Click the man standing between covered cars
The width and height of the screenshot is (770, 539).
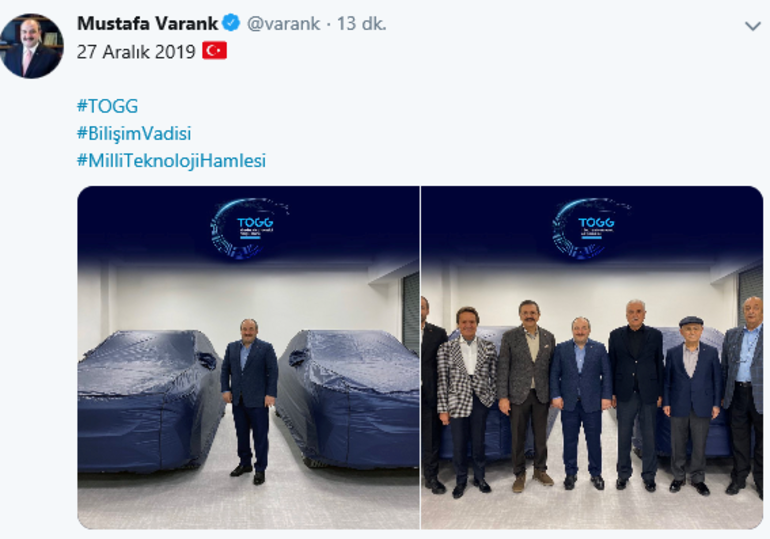click(249, 402)
